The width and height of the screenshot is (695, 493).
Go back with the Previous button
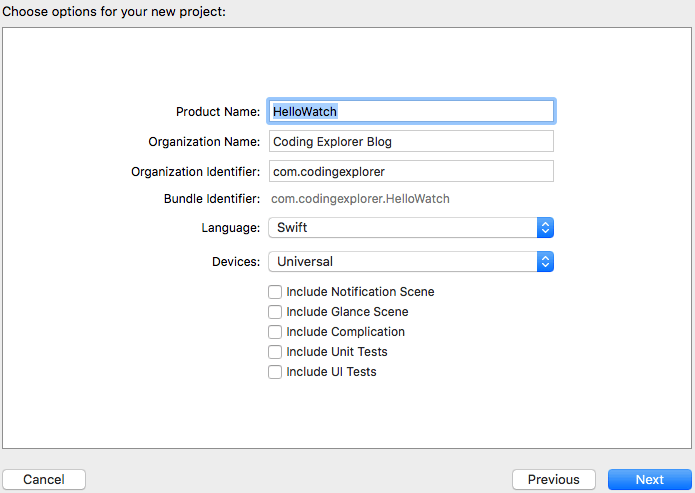coord(553,479)
